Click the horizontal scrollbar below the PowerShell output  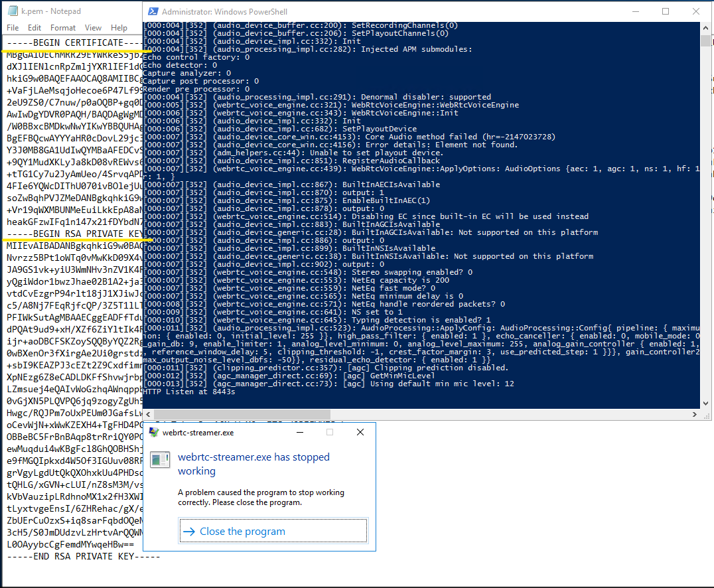click(x=239, y=414)
